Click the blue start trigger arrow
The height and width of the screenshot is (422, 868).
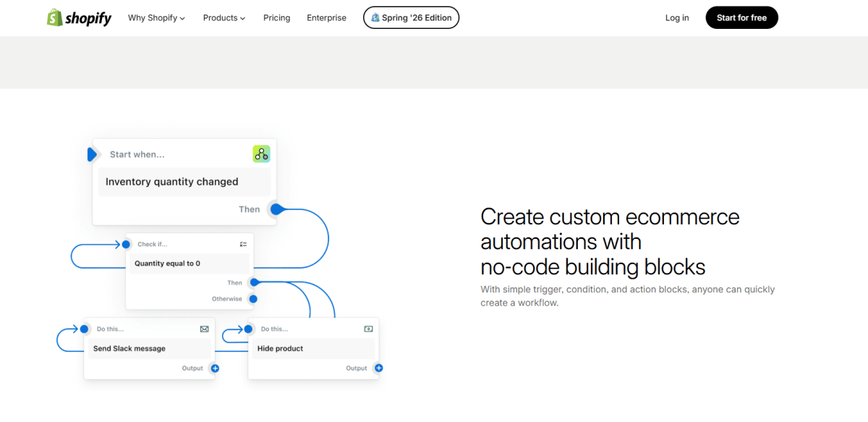[92, 154]
